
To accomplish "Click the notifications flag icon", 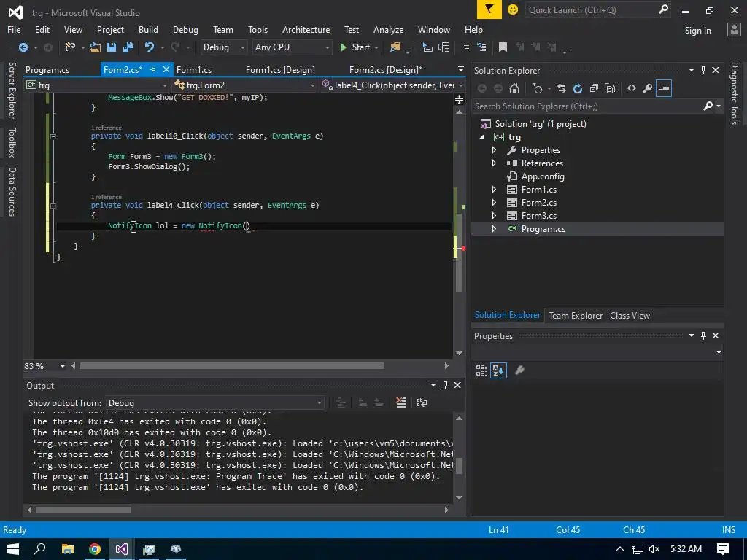I will (489, 9).
